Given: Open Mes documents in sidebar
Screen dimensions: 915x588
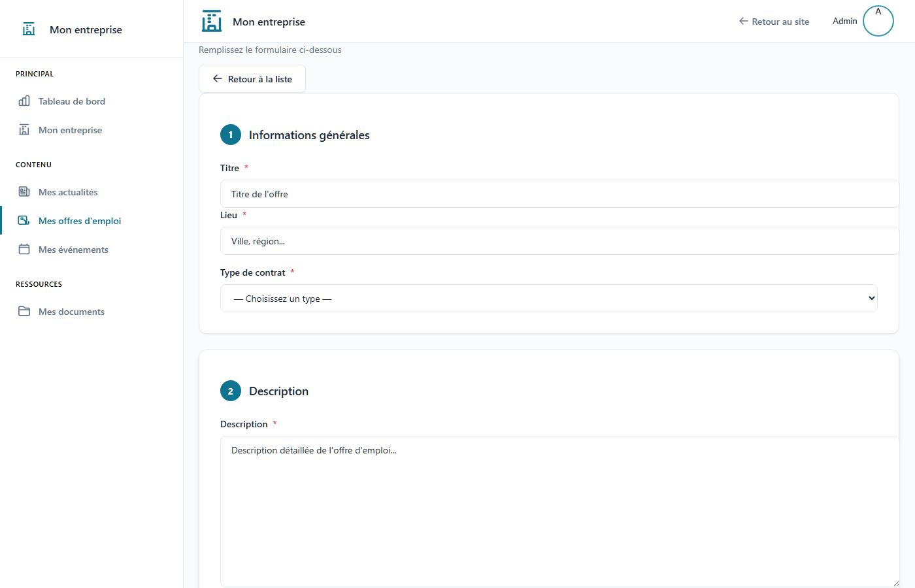Looking at the screenshot, I should tap(71, 312).
